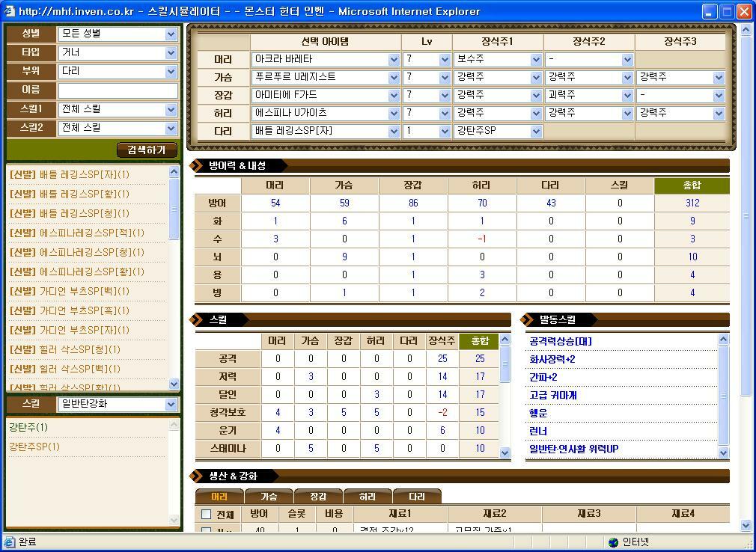The height and width of the screenshot is (552, 756).
Task: Click the arrow icon beside 생산 & 강화 header
Action: click(196, 474)
